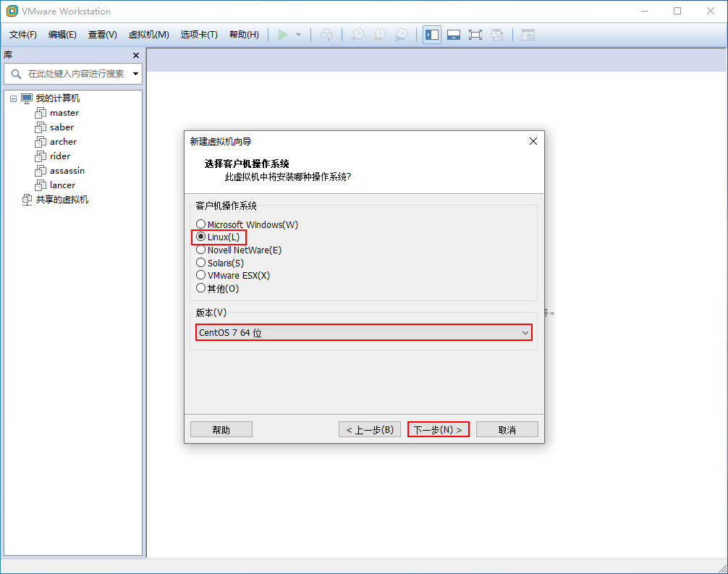Image resolution: width=728 pixels, height=574 pixels.
Task: Select the Microsoft Windows(W) radio button
Action: (201, 224)
